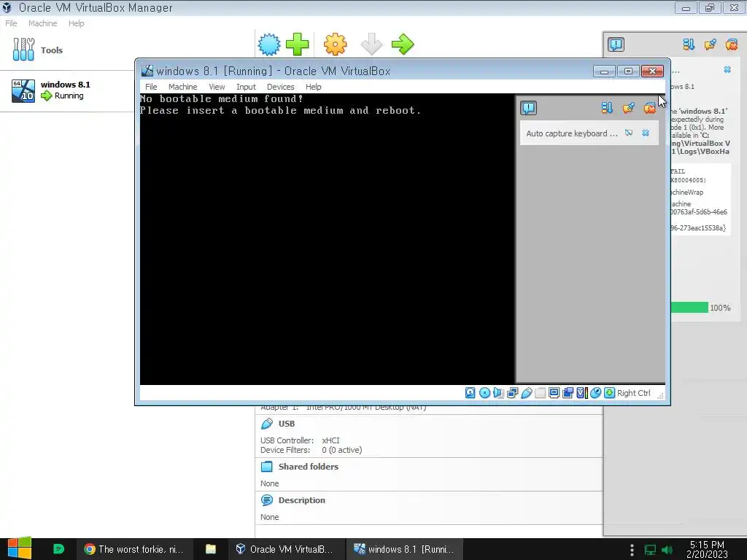Click the network tray icon
747x560 pixels.
pos(650,550)
